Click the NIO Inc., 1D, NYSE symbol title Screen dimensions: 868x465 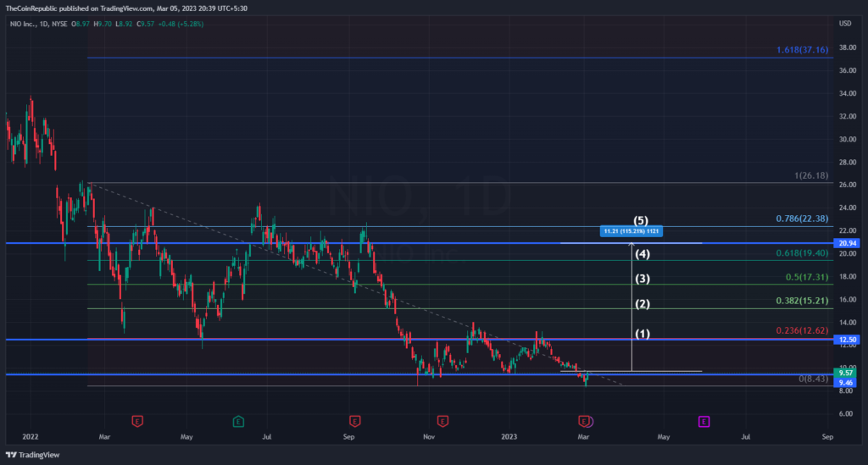(39, 25)
